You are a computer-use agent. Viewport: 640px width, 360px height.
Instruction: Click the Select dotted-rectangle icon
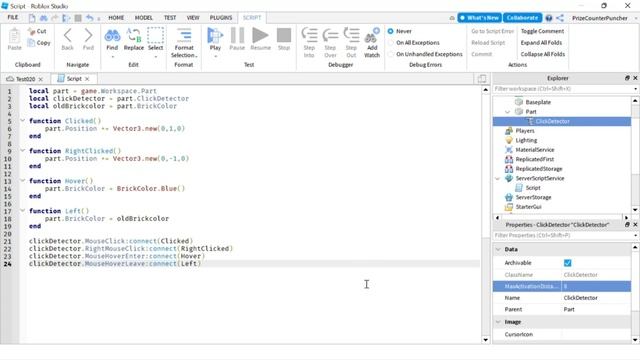click(x=156, y=36)
